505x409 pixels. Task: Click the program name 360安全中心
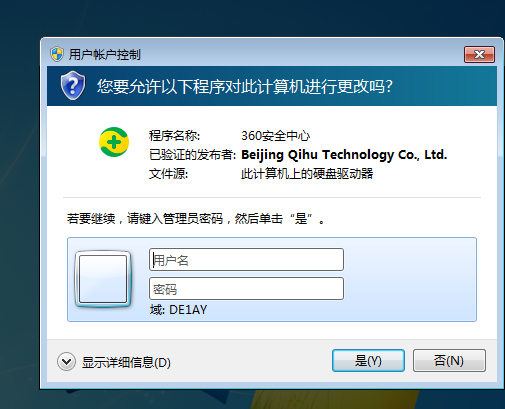tap(276, 136)
